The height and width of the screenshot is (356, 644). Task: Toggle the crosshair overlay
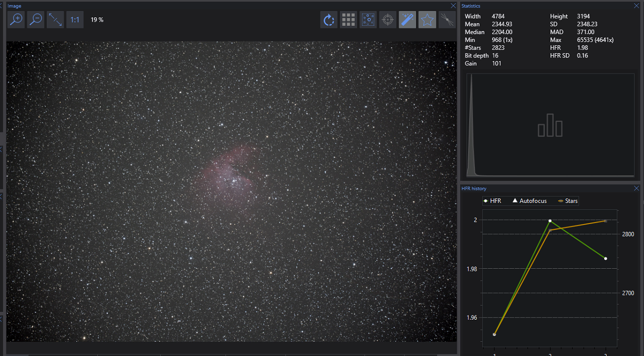pyautogui.click(x=388, y=20)
